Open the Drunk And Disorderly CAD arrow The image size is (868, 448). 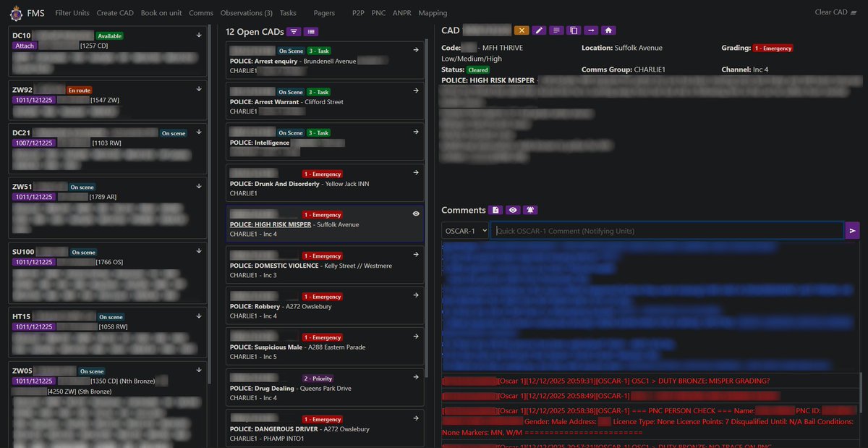[416, 173]
